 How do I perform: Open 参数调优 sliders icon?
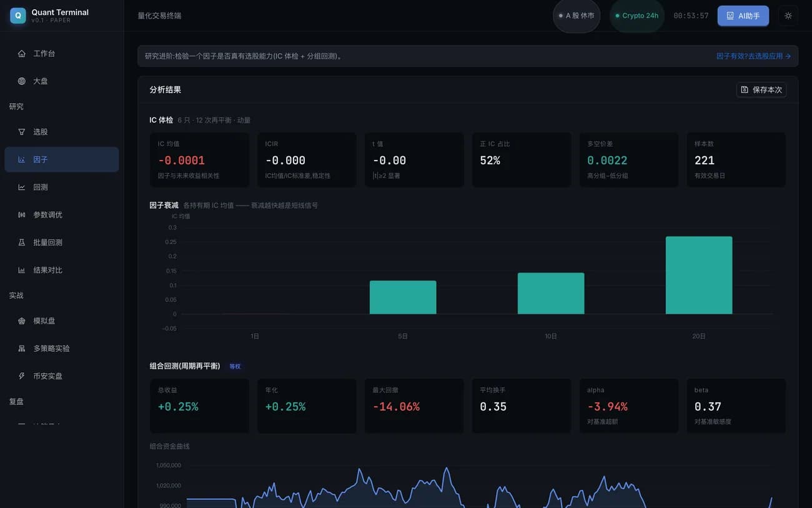point(22,214)
